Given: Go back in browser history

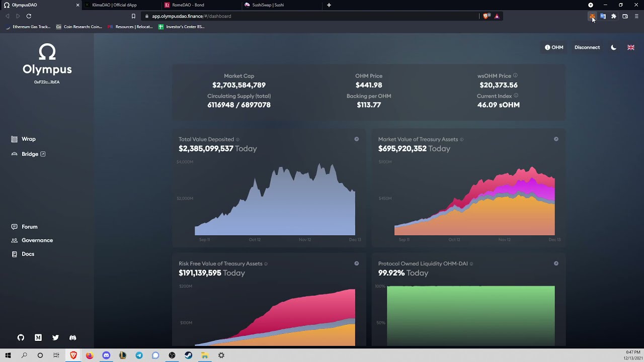Looking at the screenshot, I should click(x=7, y=16).
